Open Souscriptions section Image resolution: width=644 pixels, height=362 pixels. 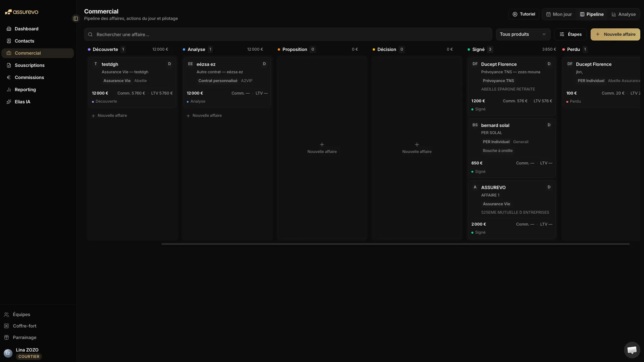coord(38,65)
